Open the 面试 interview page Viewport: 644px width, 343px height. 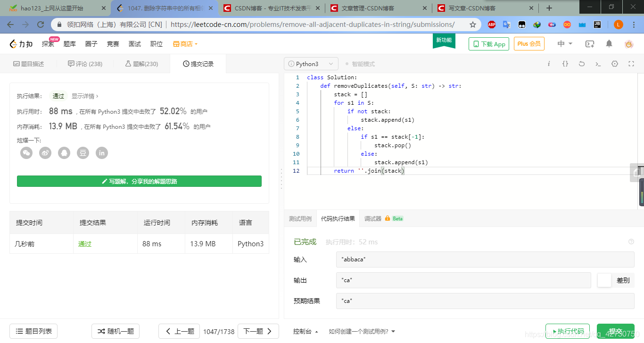click(x=135, y=44)
